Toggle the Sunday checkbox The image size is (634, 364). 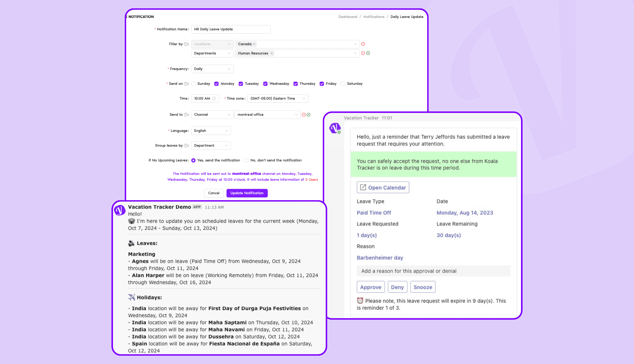tap(193, 84)
